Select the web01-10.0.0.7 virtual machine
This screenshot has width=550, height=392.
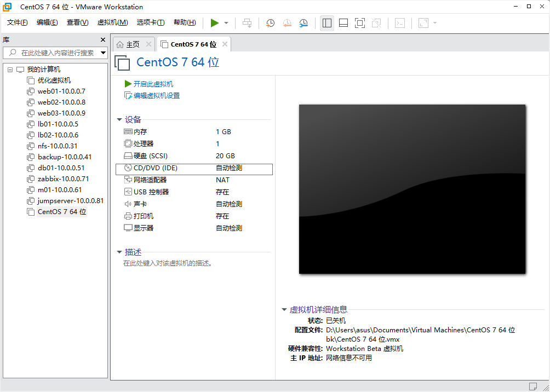pyautogui.click(x=61, y=91)
